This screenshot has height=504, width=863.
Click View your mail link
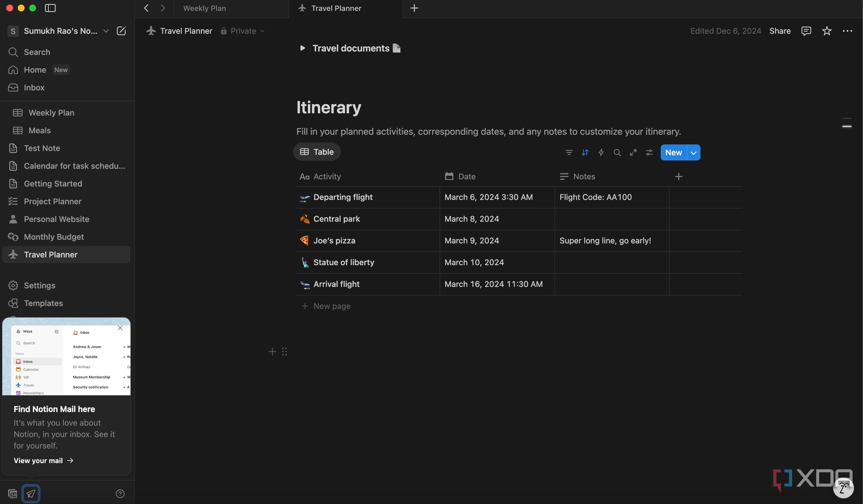click(x=43, y=461)
